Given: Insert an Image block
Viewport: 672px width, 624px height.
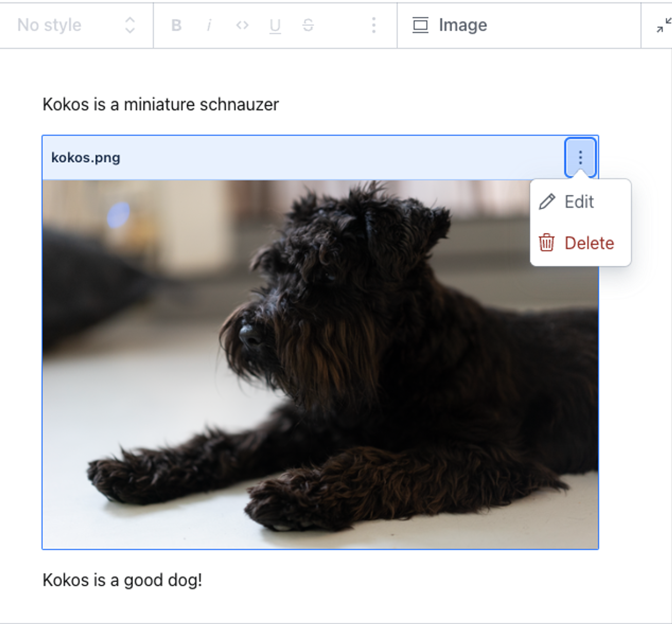Looking at the screenshot, I should [x=463, y=25].
